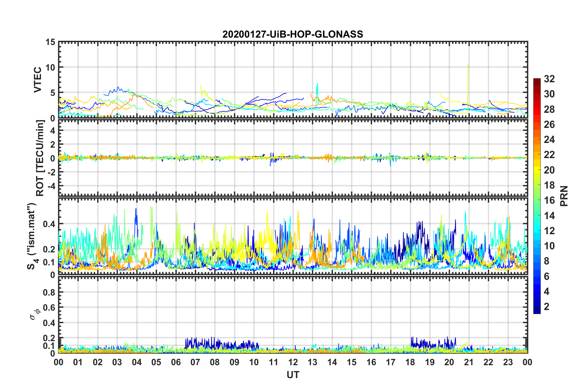Screen dimensions: 586x392
Task: Click S4 y-axis tick 0.1
Action: click(49, 262)
